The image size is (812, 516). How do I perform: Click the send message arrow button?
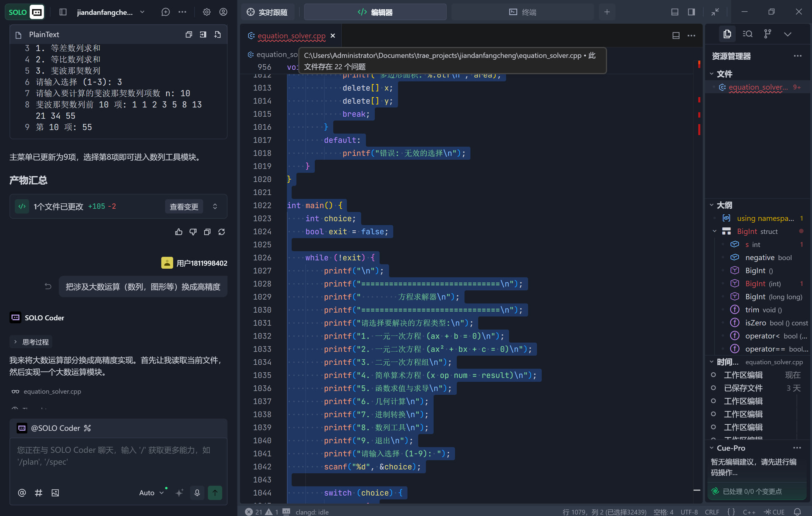tap(215, 492)
